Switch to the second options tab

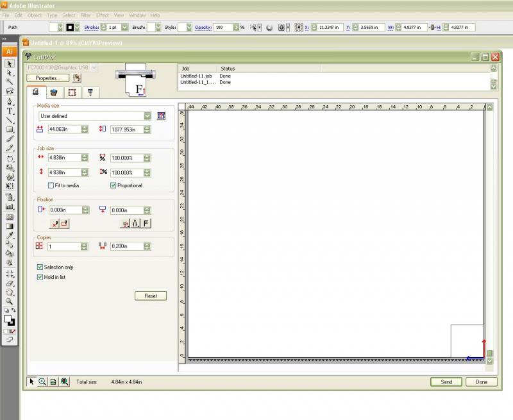pyautogui.click(x=54, y=92)
